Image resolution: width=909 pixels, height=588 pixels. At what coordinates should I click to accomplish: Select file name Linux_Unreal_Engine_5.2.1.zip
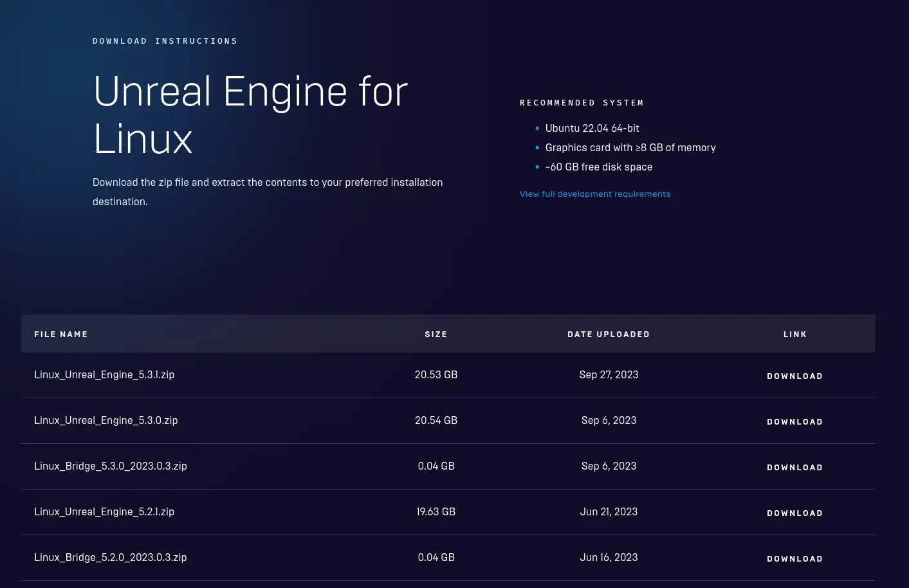point(104,511)
